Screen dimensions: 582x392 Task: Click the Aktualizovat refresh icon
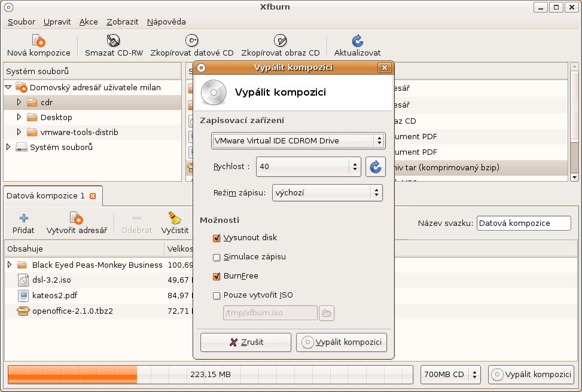coord(357,41)
